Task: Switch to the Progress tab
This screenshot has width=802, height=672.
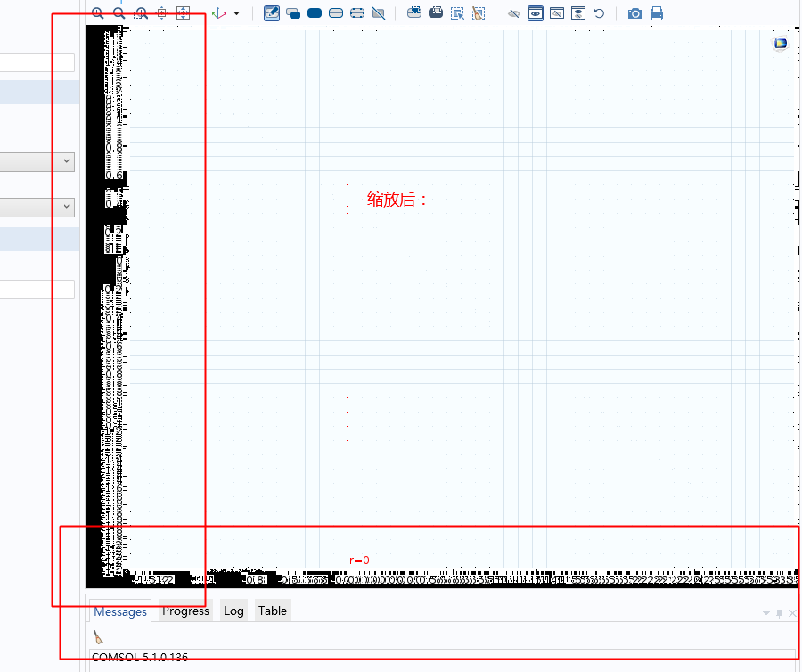Action: [185, 611]
